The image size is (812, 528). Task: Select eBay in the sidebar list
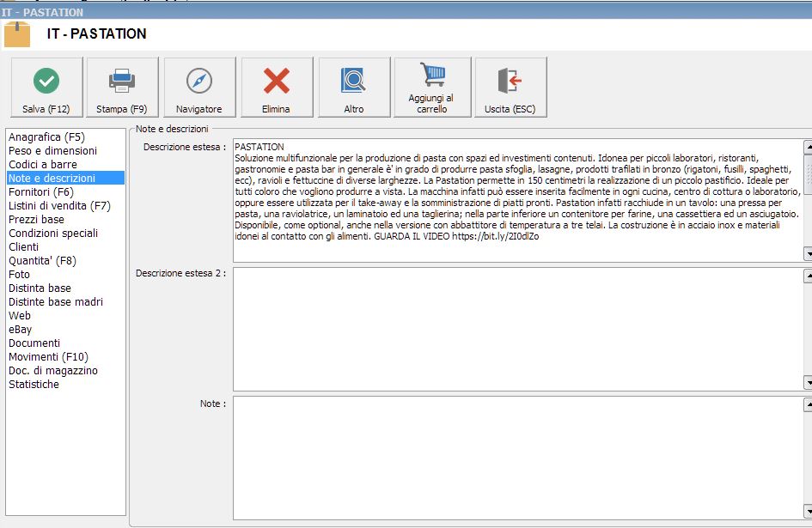21,329
